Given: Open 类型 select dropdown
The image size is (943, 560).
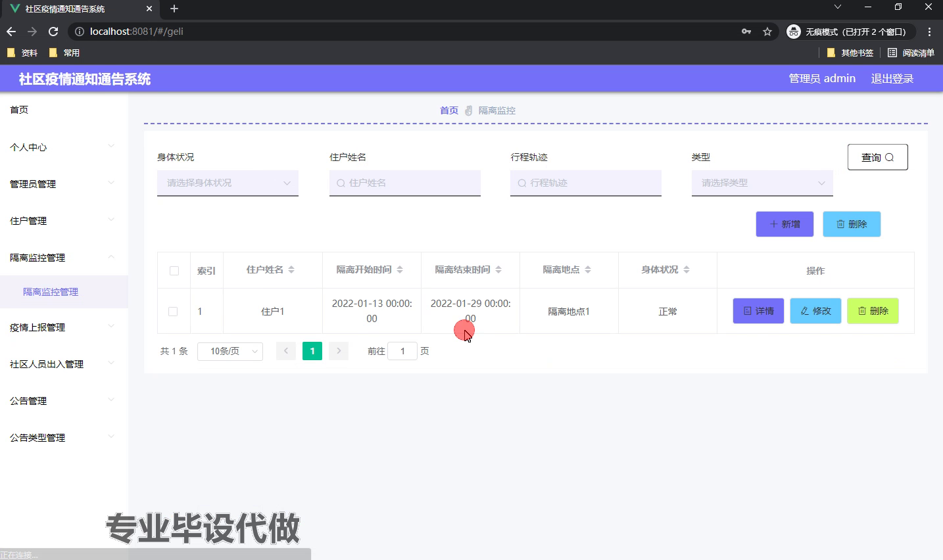Looking at the screenshot, I should click(762, 183).
